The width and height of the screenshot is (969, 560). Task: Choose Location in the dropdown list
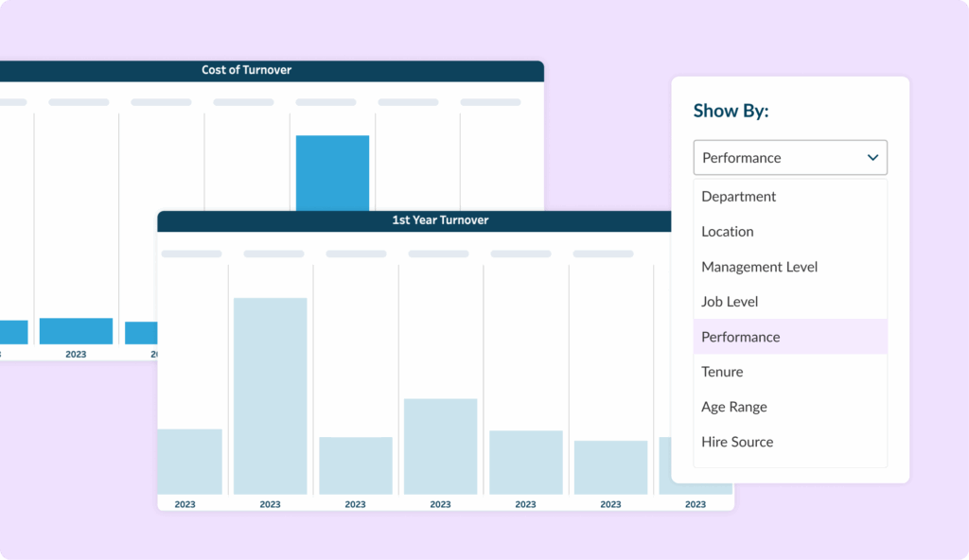[x=728, y=232]
